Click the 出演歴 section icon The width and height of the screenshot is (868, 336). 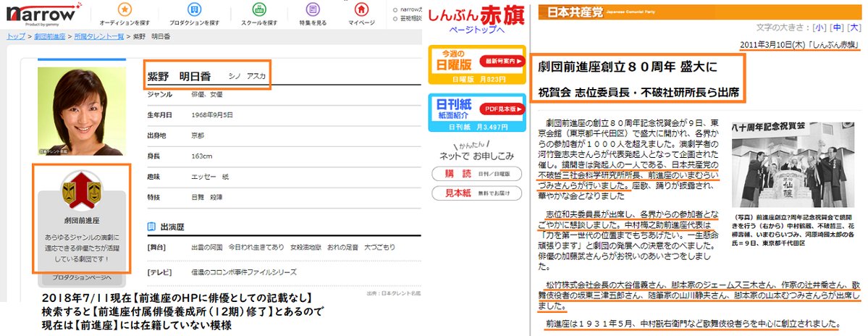151,227
